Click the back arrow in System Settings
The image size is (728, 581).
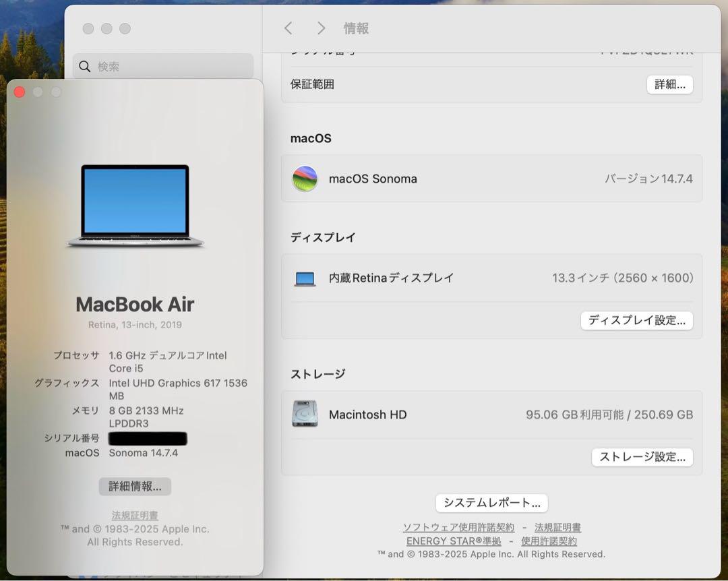pyautogui.click(x=289, y=28)
